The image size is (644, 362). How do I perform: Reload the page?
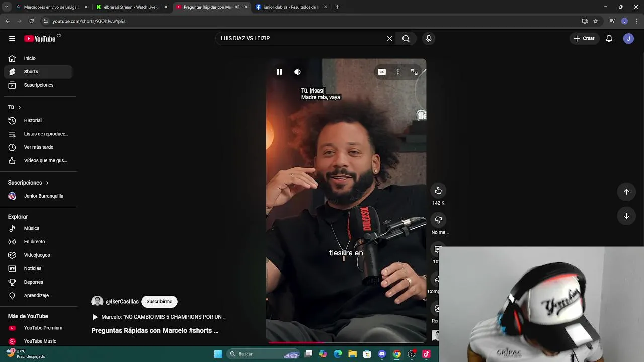coord(31,21)
